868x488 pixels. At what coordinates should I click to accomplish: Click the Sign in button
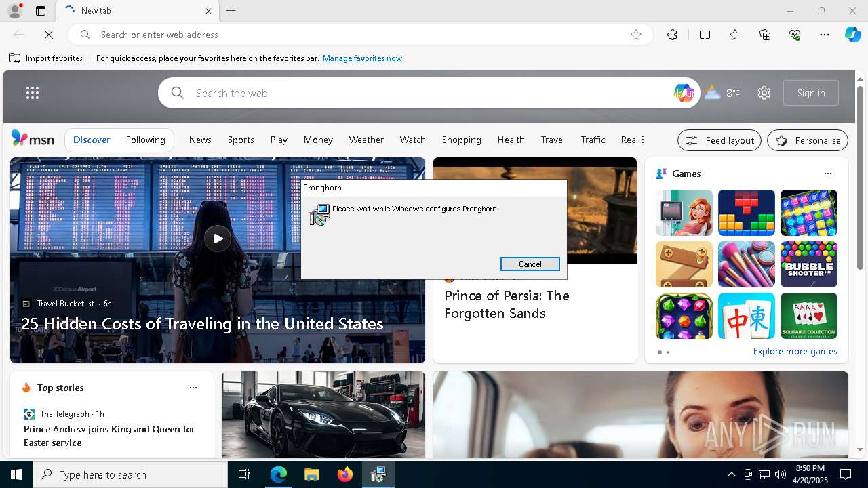(811, 93)
